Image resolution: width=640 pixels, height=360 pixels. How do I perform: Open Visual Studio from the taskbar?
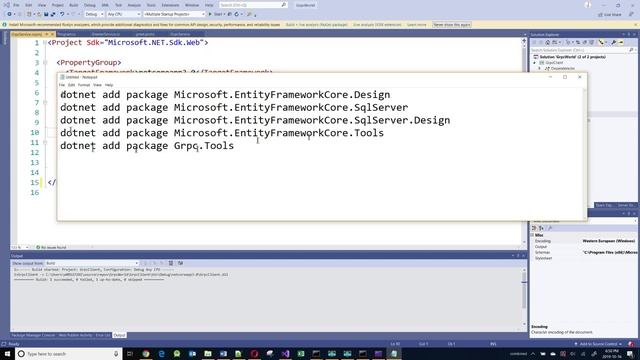285,353
